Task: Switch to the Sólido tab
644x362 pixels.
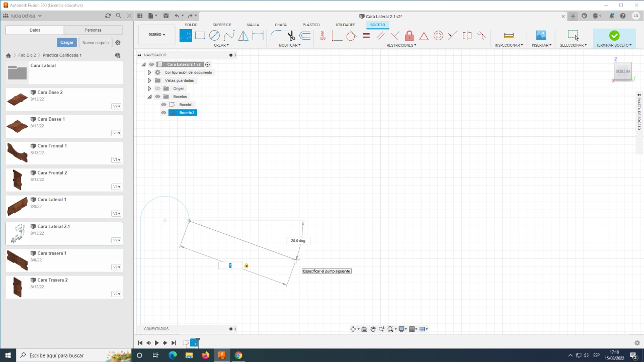Action: (191, 25)
